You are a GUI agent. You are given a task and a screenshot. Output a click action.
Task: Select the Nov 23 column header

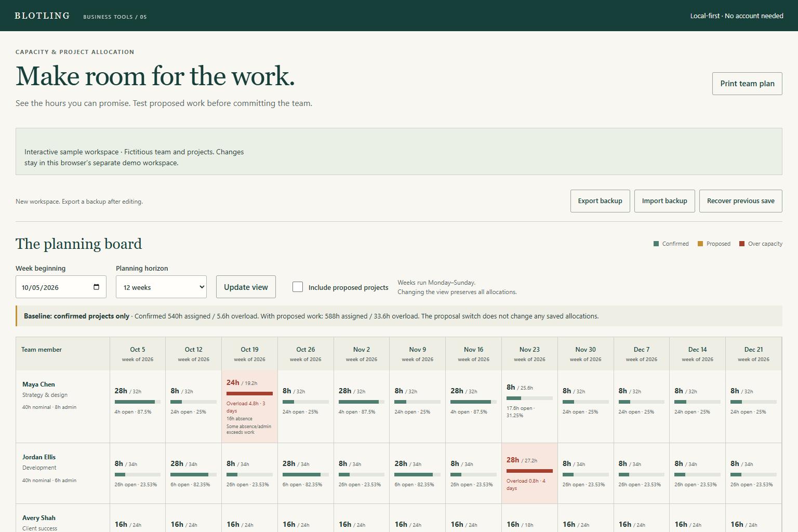coord(529,354)
